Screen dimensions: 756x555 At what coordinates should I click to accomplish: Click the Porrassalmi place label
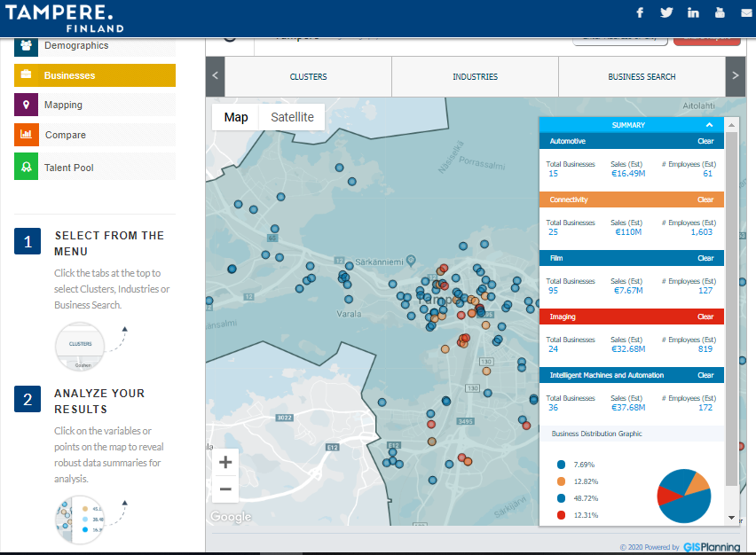(482, 163)
